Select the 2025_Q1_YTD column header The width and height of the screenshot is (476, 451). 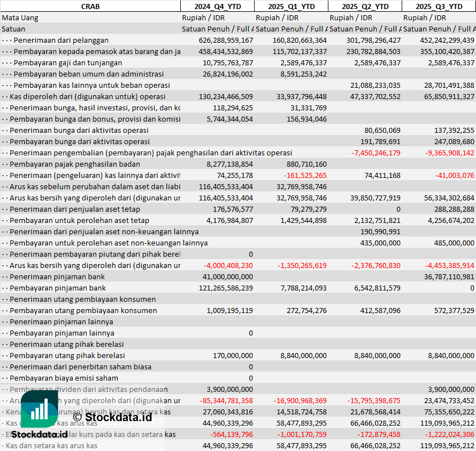tap(291, 6)
